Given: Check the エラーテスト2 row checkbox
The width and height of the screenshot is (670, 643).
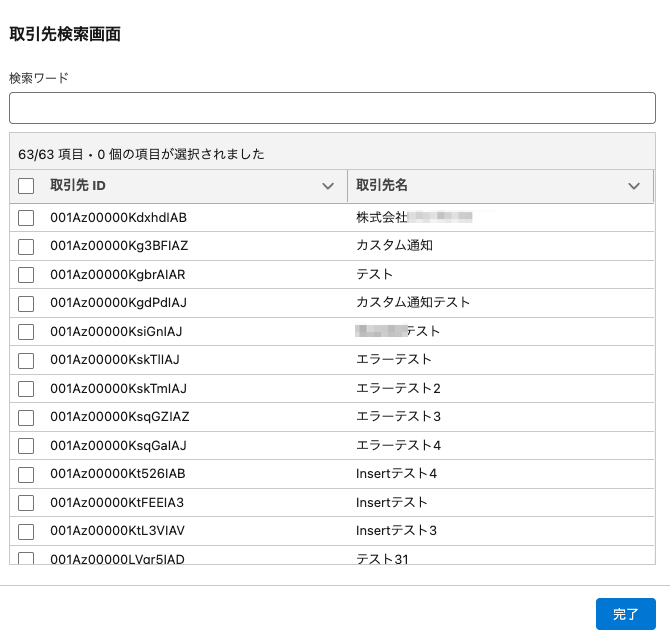Looking at the screenshot, I should [26, 389].
